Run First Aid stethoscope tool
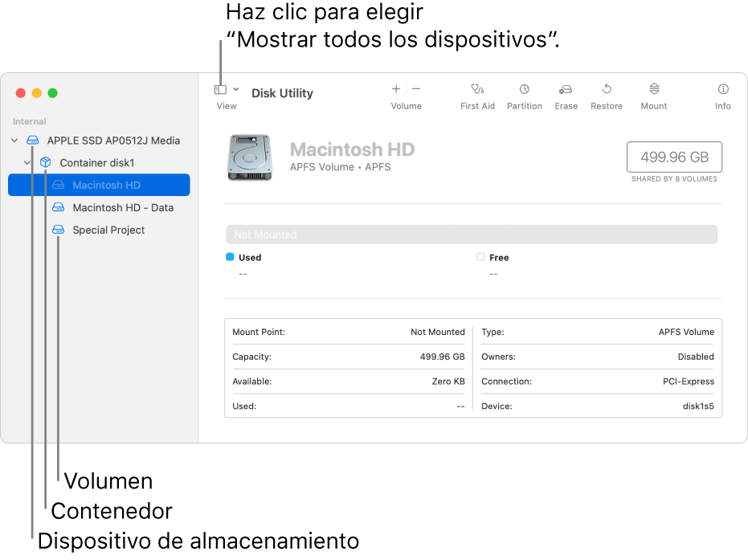 (477, 88)
